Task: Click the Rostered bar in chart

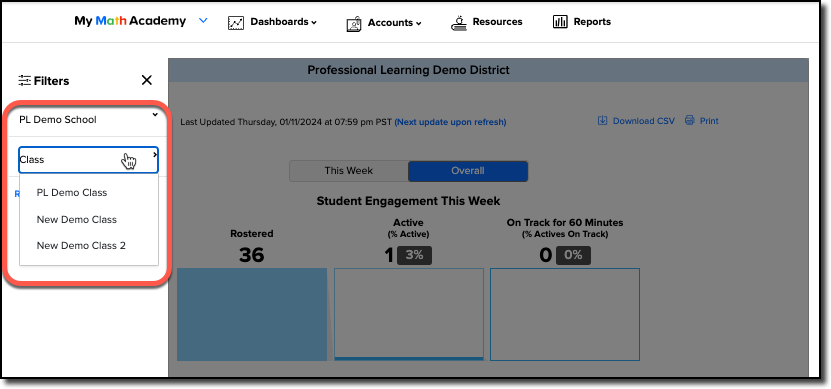Action: click(252, 314)
